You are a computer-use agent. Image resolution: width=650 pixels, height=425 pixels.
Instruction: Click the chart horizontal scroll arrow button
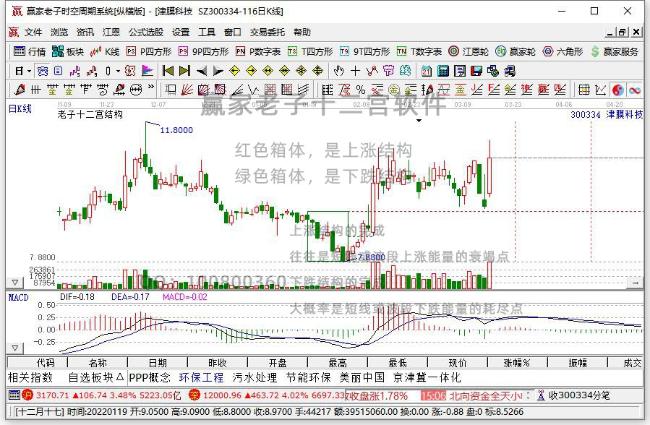pos(635,283)
